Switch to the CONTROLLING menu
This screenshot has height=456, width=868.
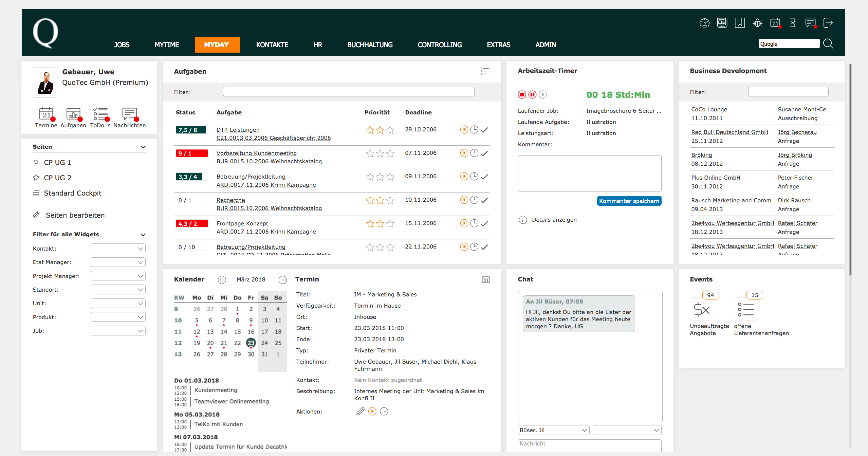point(439,45)
